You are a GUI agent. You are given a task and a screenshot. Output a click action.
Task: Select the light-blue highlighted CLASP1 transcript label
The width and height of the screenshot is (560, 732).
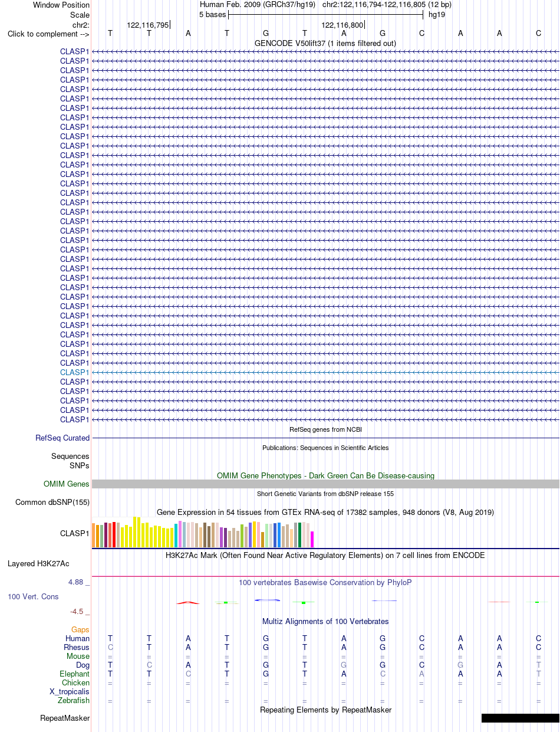(x=75, y=372)
